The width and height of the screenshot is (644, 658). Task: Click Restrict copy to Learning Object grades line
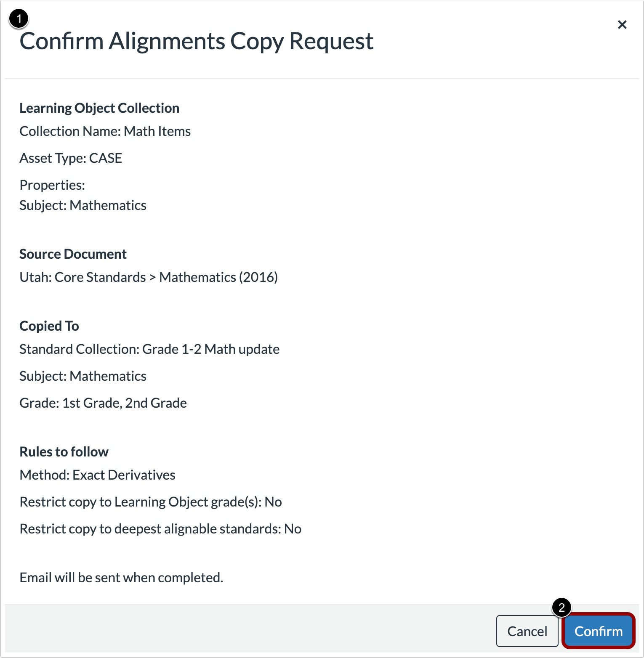[151, 501]
